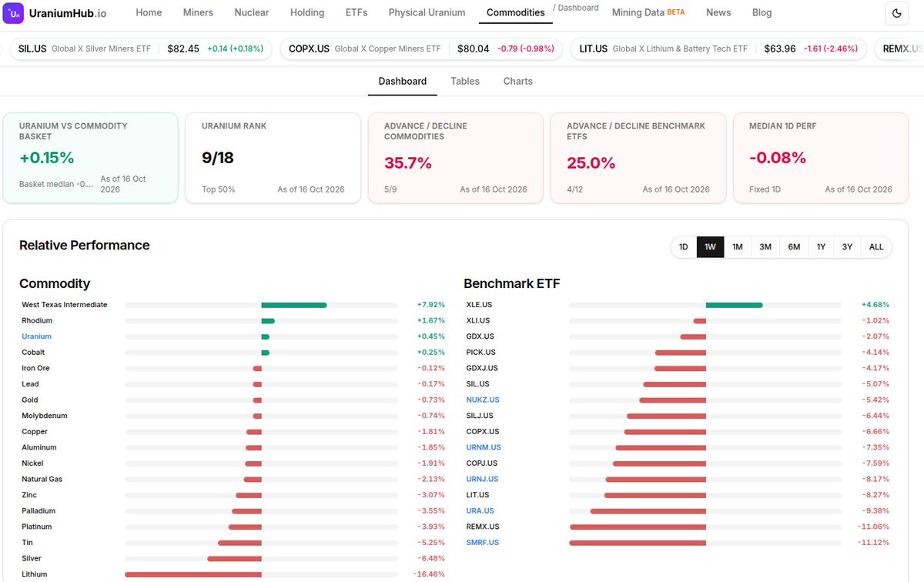Viewport: 924px width, 582px height.
Task: Click the West Texas Intermediate row label
Action: 65,305
